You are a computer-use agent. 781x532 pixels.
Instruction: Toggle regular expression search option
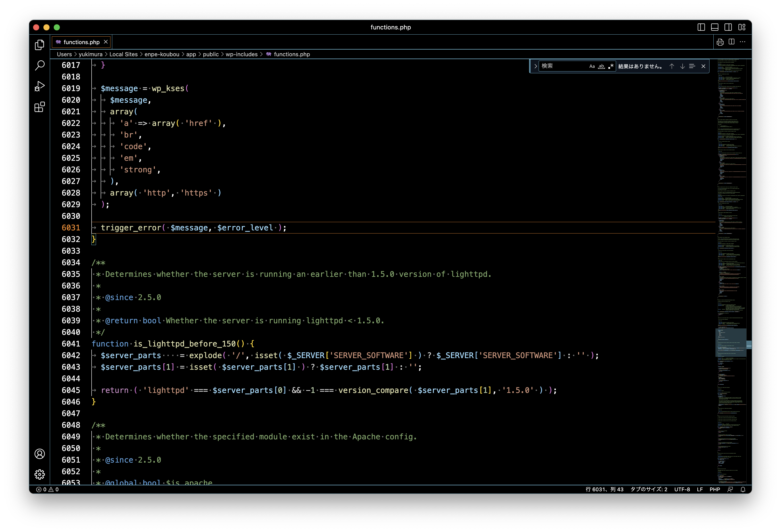pyautogui.click(x=611, y=66)
